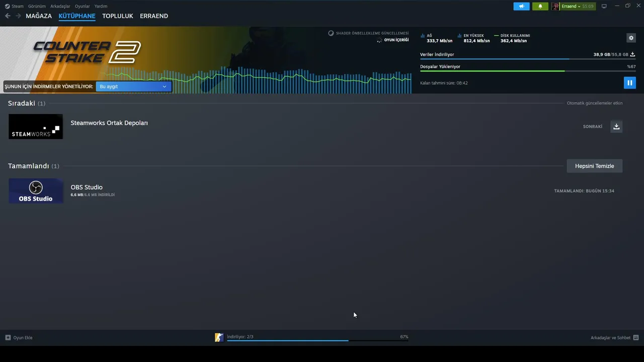Open the Steam menu
Image resolution: width=644 pixels, height=362 pixels.
[x=18, y=7]
